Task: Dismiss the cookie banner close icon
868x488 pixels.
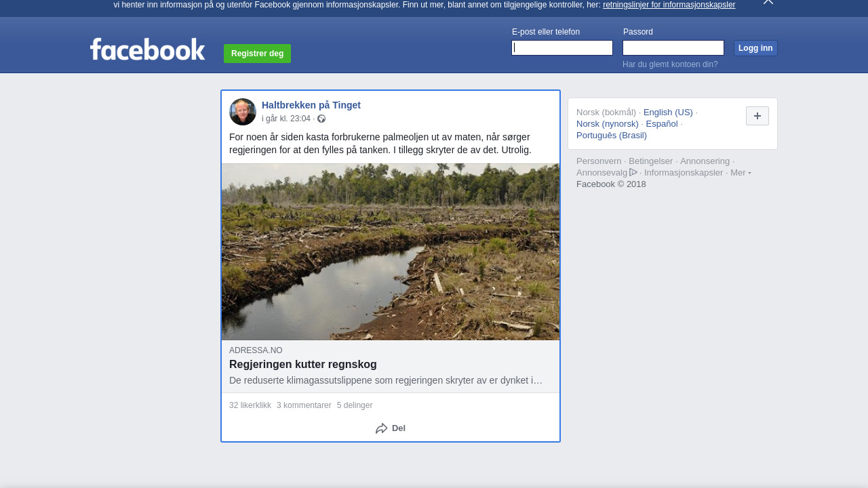Action: click(x=768, y=2)
